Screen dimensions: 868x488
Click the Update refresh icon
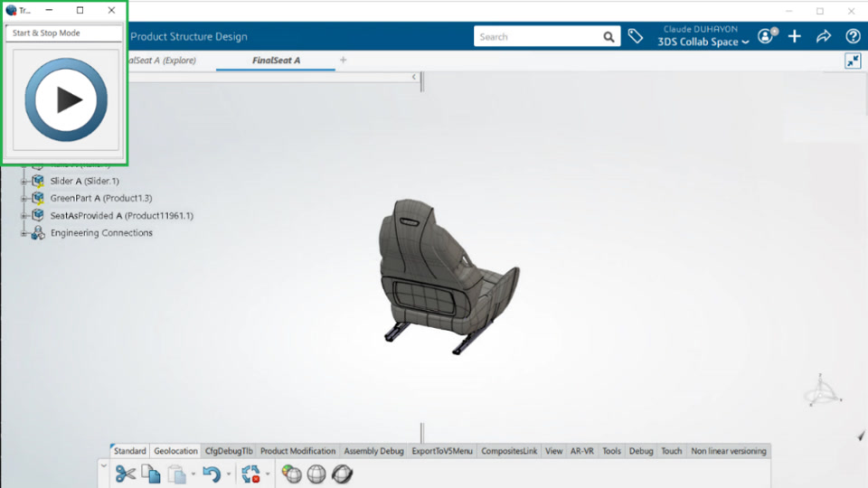[x=250, y=474]
